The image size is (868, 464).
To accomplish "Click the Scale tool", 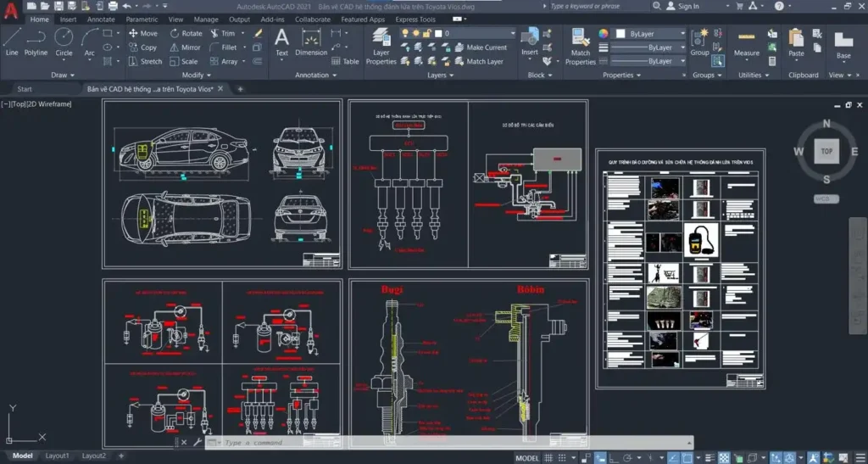I will click(x=184, y=61).
